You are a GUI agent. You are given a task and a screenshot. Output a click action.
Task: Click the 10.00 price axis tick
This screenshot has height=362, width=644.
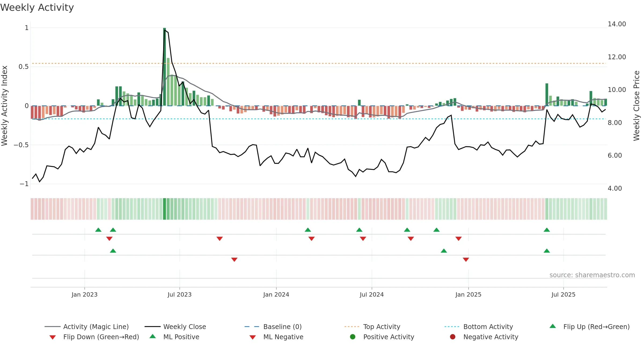click(x=617, y=90)
